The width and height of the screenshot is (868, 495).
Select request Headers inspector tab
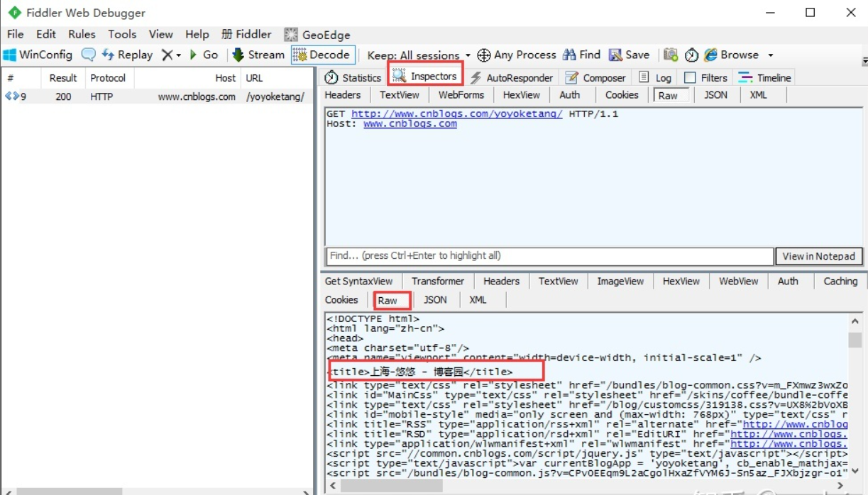pos(343,95)
